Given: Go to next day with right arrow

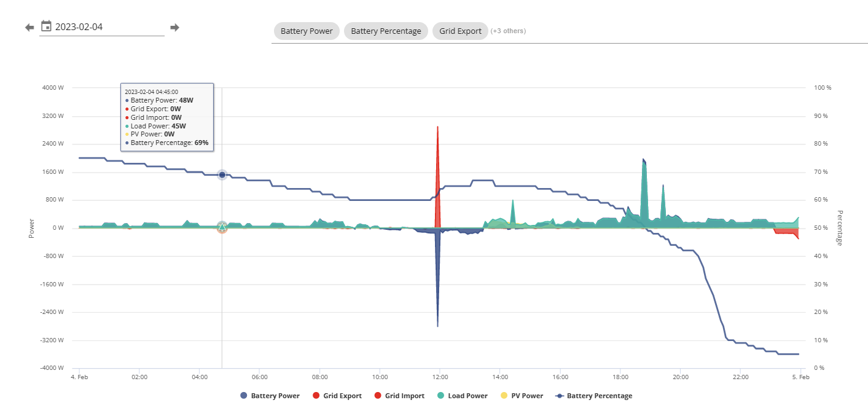Looking at the screenshot, I should click(x=174, y=28).
